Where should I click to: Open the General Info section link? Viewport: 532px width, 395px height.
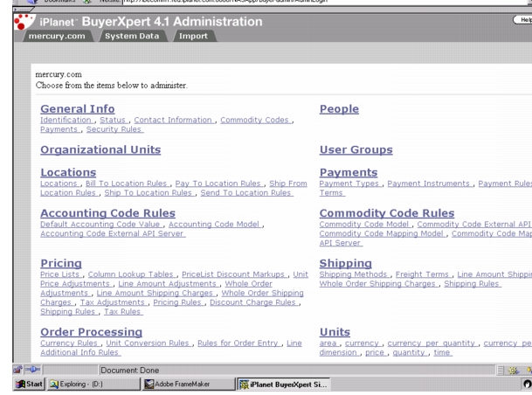78,109
